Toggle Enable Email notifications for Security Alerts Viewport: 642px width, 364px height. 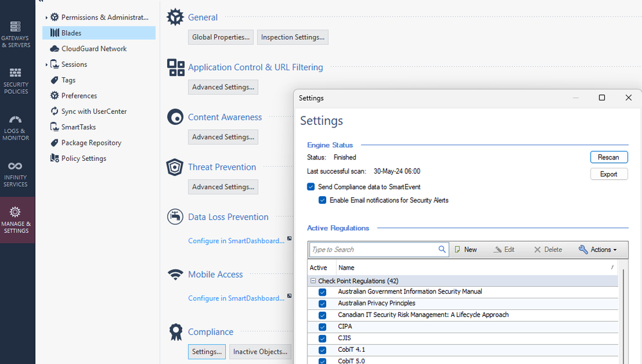[x=322, y=200]
